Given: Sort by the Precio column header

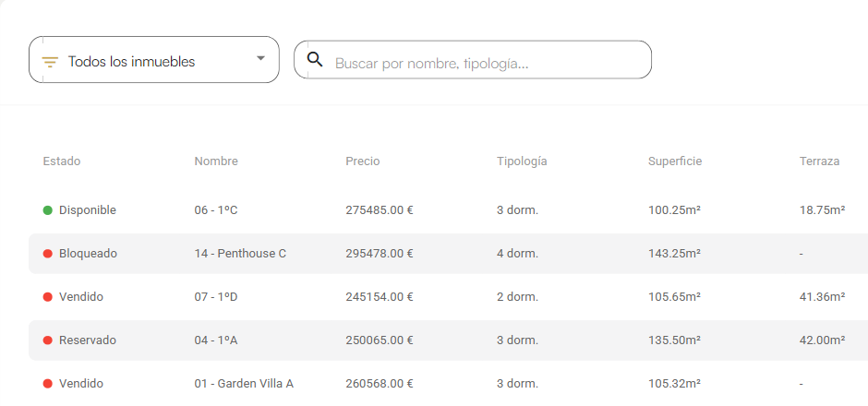Looking at the screenshot, I should (363, 161).
